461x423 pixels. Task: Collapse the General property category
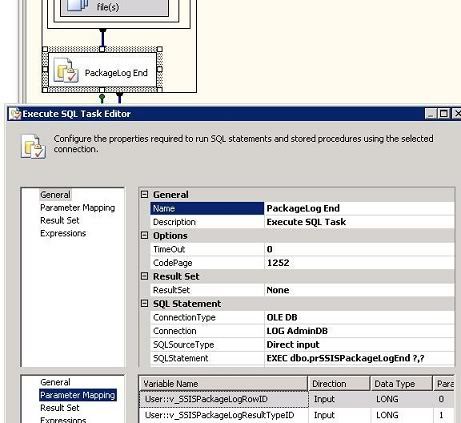144,195
